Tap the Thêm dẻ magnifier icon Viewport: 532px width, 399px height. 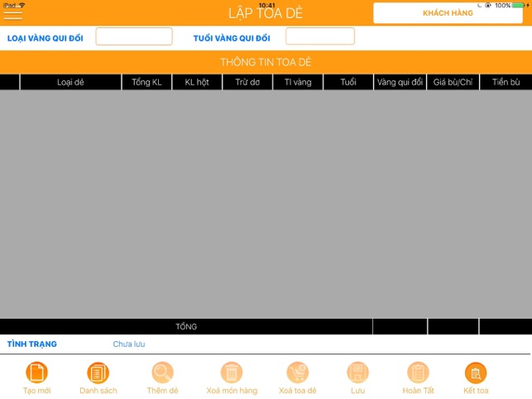tap(162, 373)
